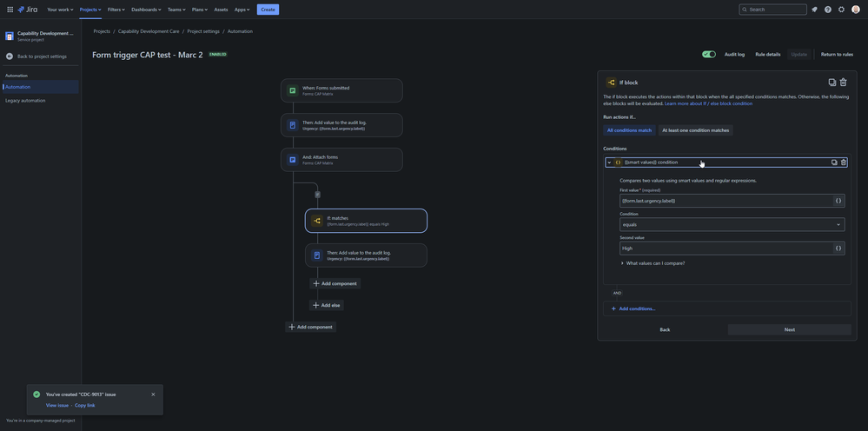Open the notifications icon in top bar

coord(814,10)
